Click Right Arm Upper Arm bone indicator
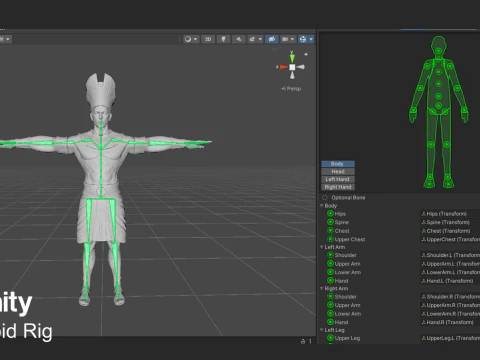The image size is (480, 360). click(330, 305)
